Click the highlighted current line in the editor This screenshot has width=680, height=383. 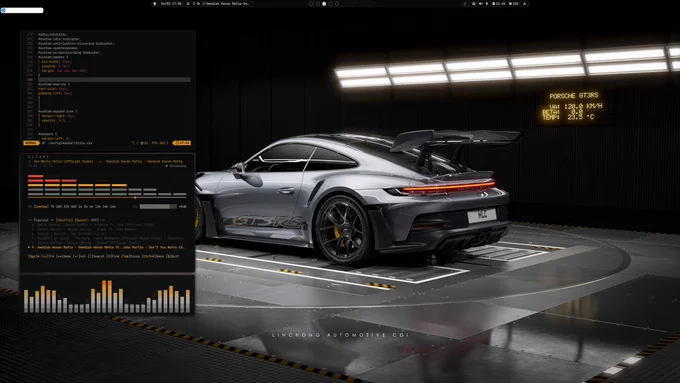tap(114, 80)
